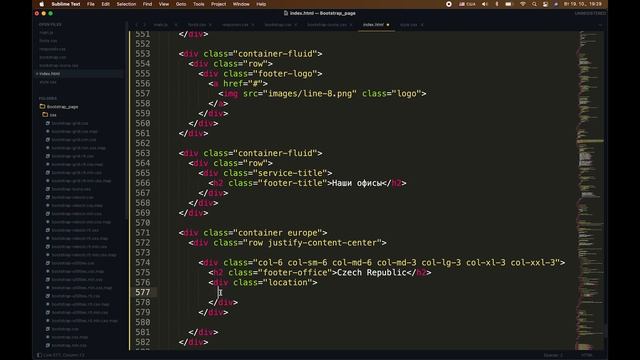Open bootstrap-grid.min.css in the sidebar
Image resolution: width=640 pixels, height=360 pixels.
[73, 140]
